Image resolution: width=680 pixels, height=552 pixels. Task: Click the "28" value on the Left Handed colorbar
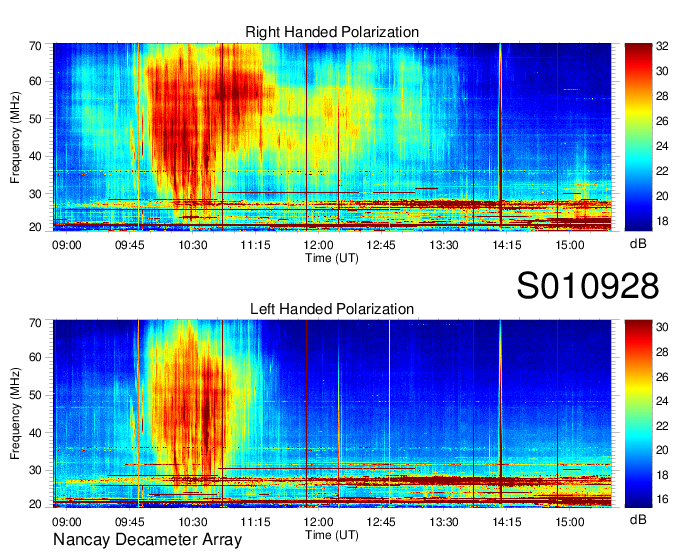662,352
